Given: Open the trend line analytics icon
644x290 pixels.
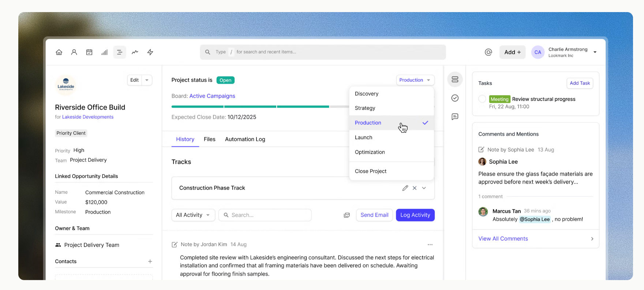Looking at the screenshot, I should point(135,52).
